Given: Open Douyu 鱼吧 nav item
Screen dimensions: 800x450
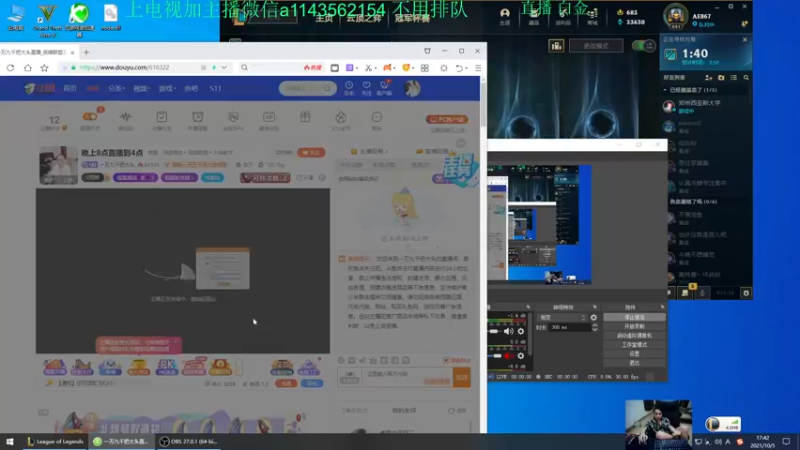Looking at the screenshot, I should click(x=191, y=88).
